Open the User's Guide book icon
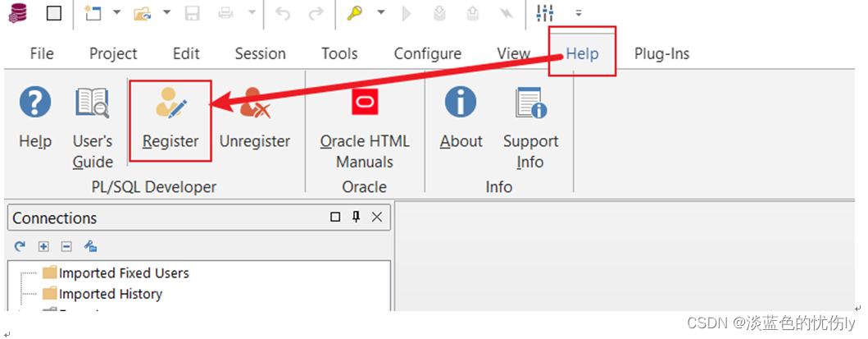This screenshot has height=339, width=868. [93, 128]
